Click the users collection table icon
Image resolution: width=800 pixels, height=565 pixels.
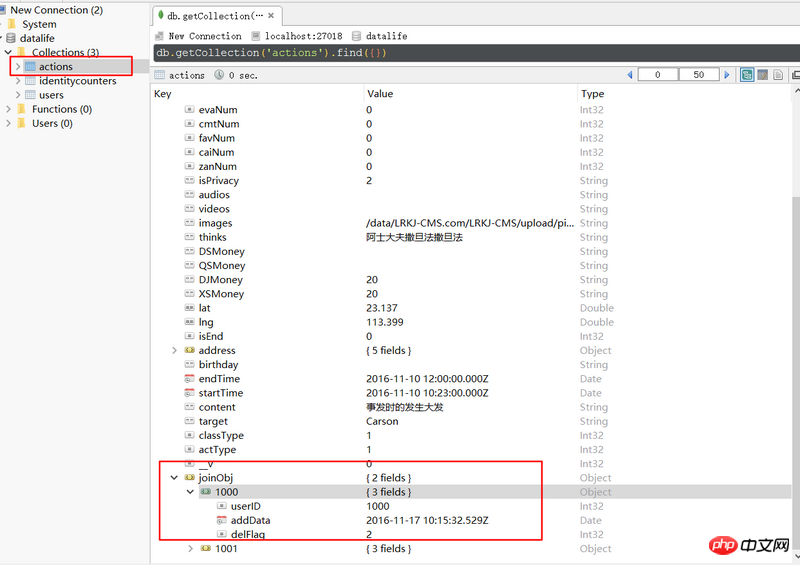point(30,95)
